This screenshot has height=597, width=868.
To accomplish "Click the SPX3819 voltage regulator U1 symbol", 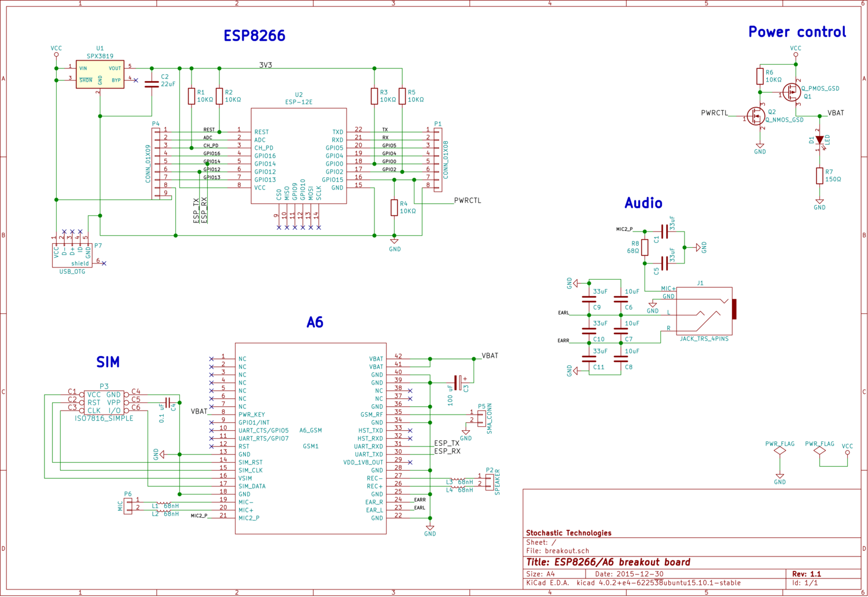I will tap(100, 74).
